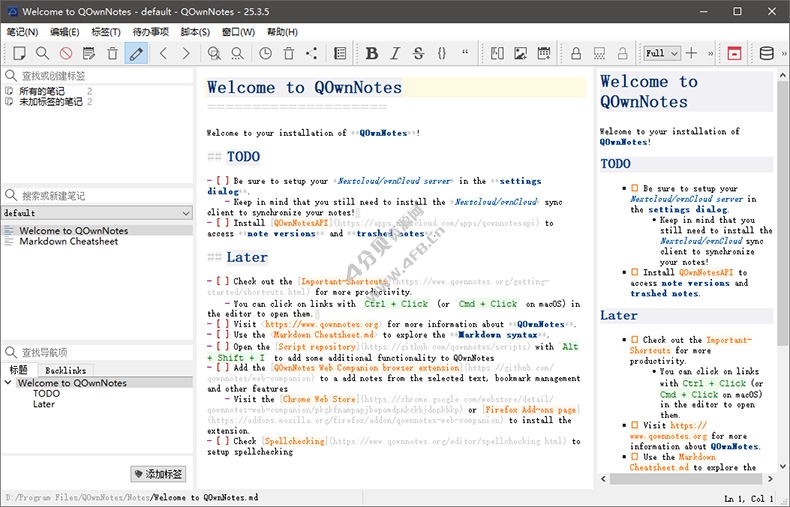Viewport: 790px width, 507px height.
Task: Check preview box 'Install QOwnNotesAPI'
Action: point(635,272)
